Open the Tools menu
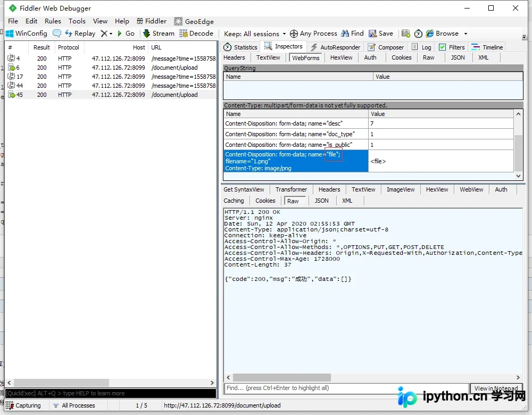The width and height of the screenshot is (532, 415). coord(77,21)
